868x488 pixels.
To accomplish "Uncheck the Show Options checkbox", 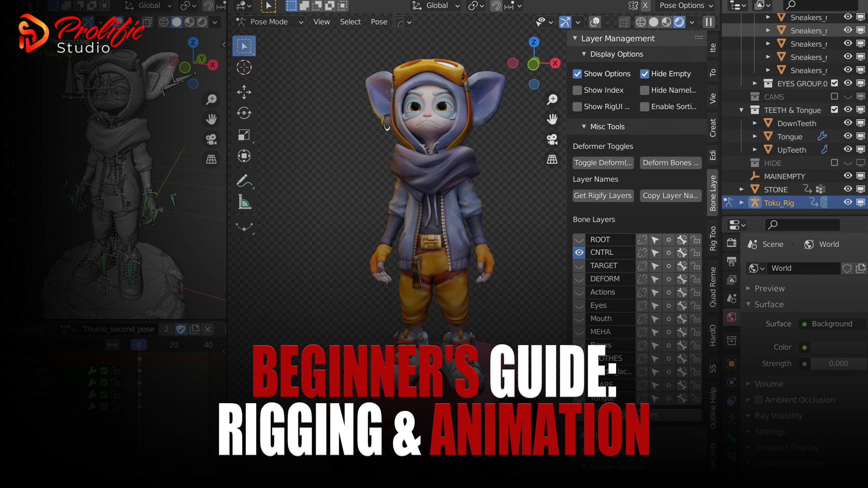I will 577,74.
